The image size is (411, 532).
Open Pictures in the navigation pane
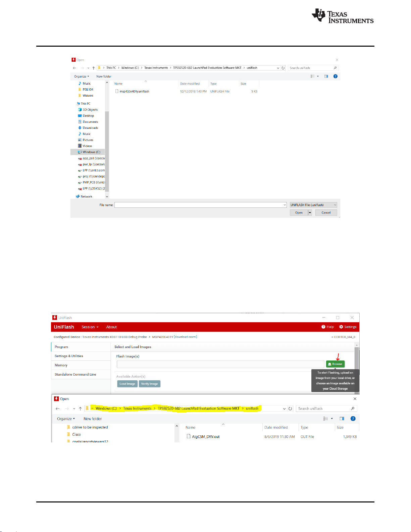coord(88,140)
